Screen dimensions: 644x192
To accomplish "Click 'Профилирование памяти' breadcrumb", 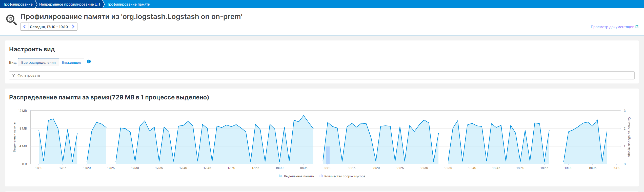I will coord(128,4).
